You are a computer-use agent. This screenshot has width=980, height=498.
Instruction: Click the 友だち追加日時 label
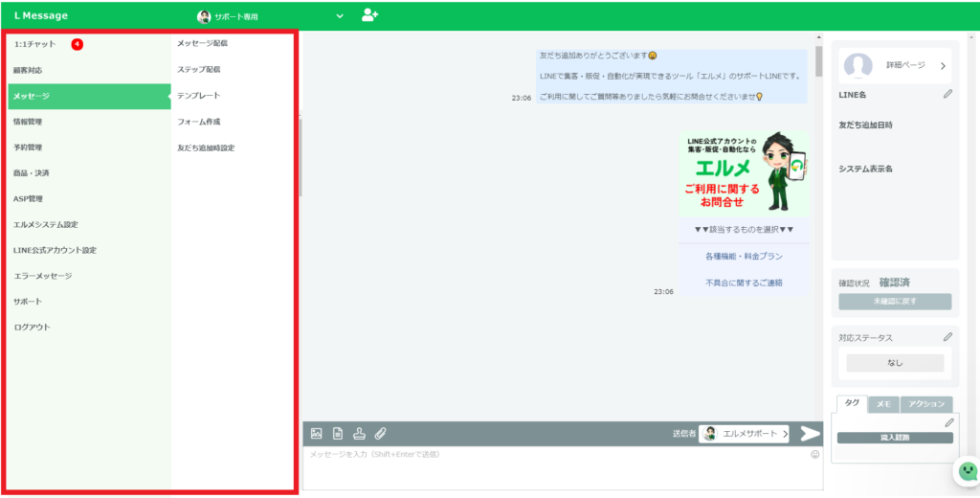[x=865, y=125]
